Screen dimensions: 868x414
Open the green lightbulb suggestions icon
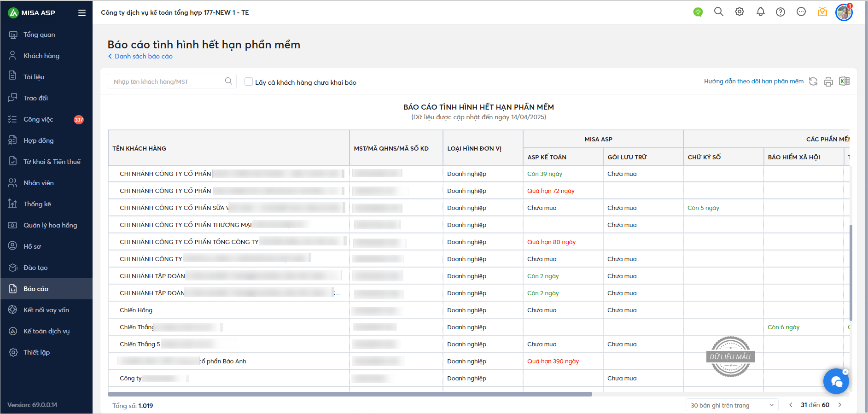pyautogui.click(x=698, y=12)
